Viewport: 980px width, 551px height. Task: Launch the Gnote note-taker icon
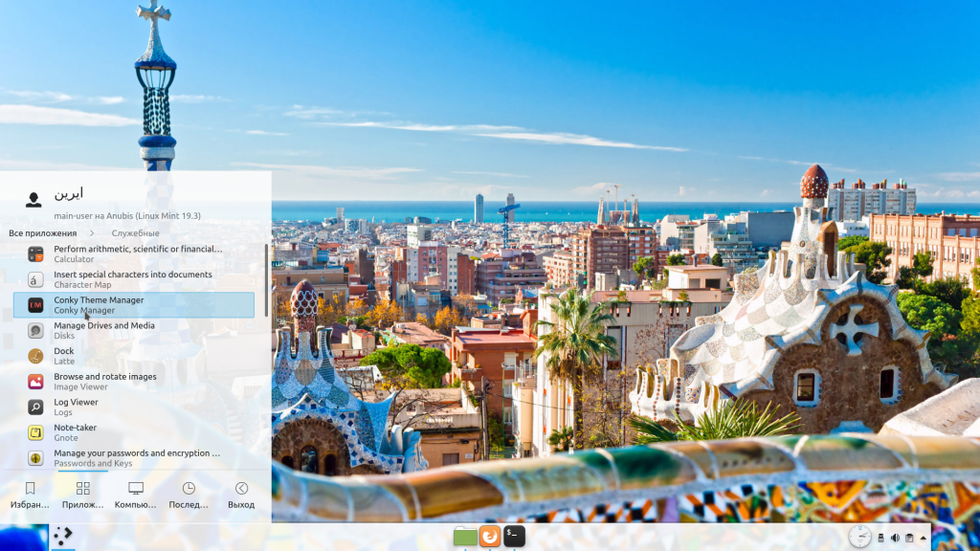35,432
